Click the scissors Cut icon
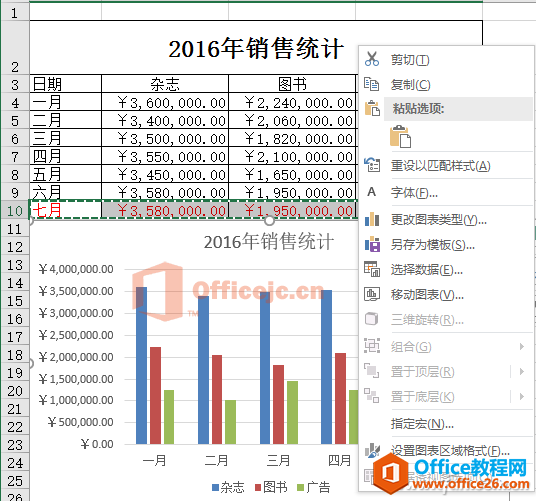This screenshot has height=501, width=536. point(372,59)
